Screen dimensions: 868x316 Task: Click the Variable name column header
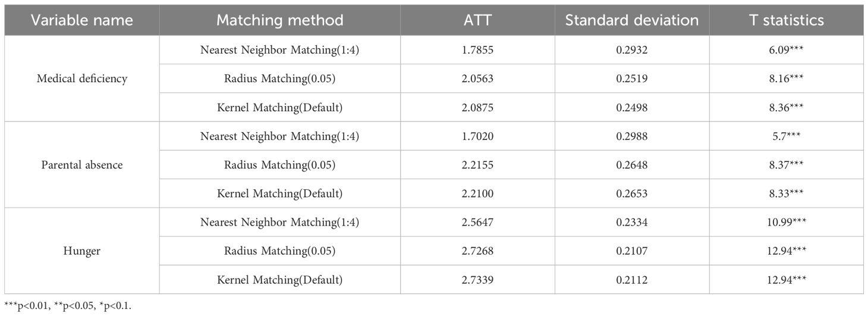(x=81, y=20)
